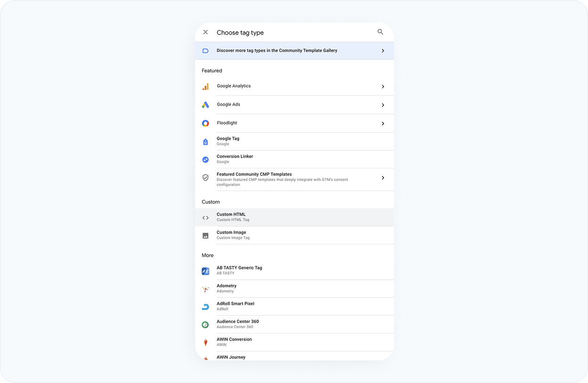Expand Google Analytics with its chevron arrow
Image resolution: width=588 pixels, height=383 pixels.
(x=383, y=87)
